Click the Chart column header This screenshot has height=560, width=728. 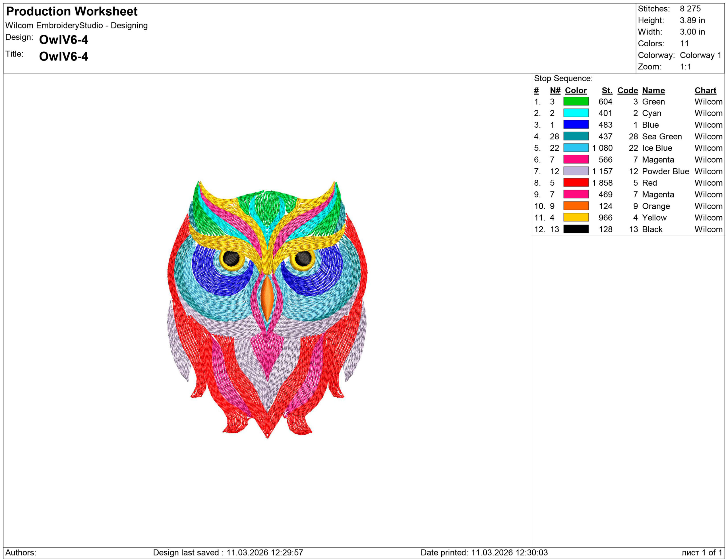point(705,91)
